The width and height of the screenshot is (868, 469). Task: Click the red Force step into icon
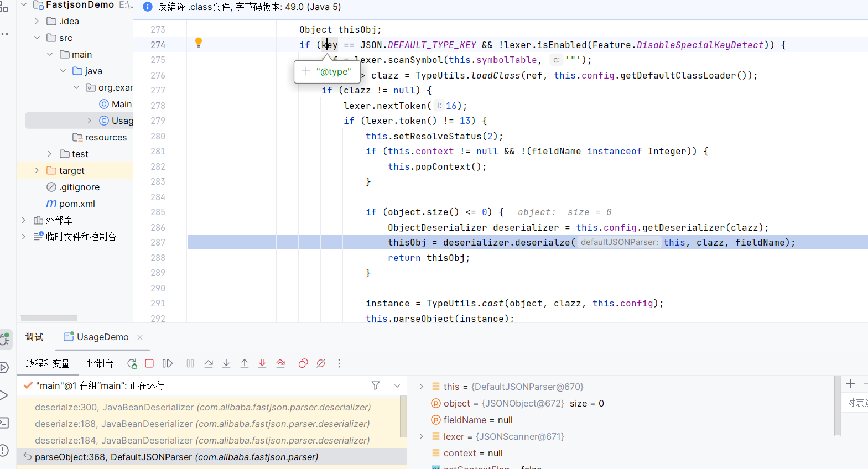[x=262, y=363]
